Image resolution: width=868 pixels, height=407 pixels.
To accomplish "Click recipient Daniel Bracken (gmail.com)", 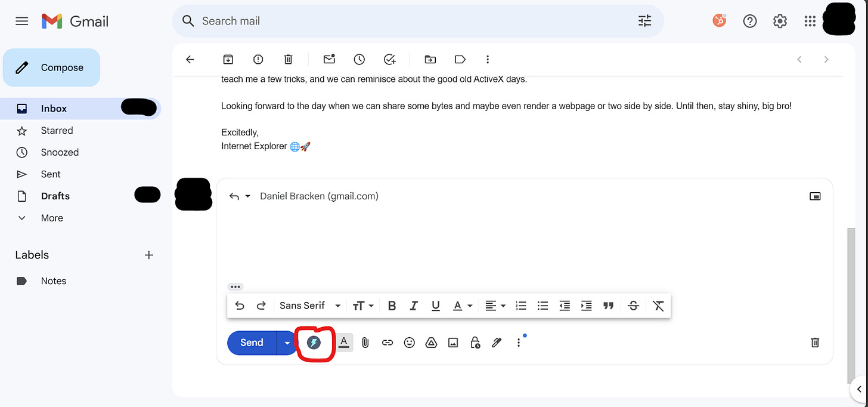I will [x=320, y=196].
